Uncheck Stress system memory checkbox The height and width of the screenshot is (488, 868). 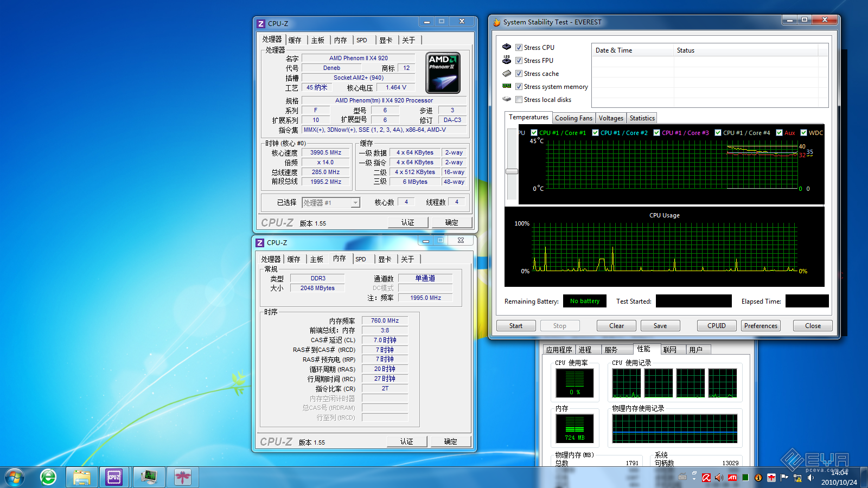pos(519,87)
